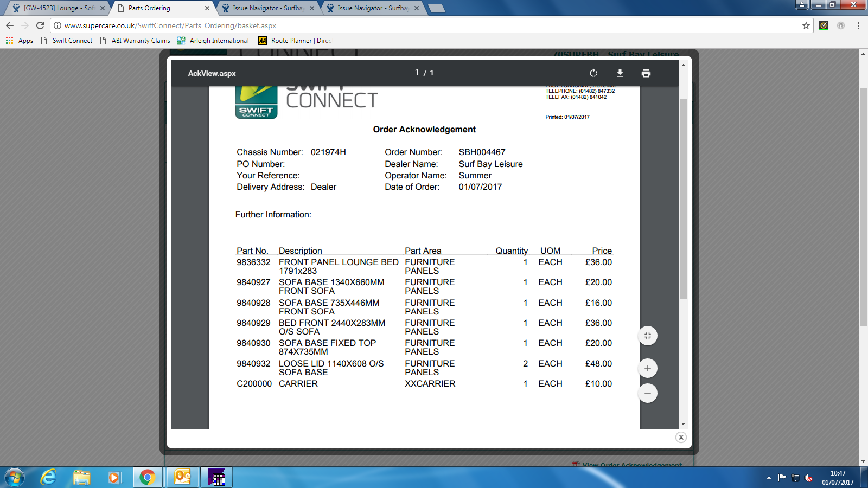View site information icon in address bar
The image size is (868, 488).
pyautogui.click(x=58, y=25)
